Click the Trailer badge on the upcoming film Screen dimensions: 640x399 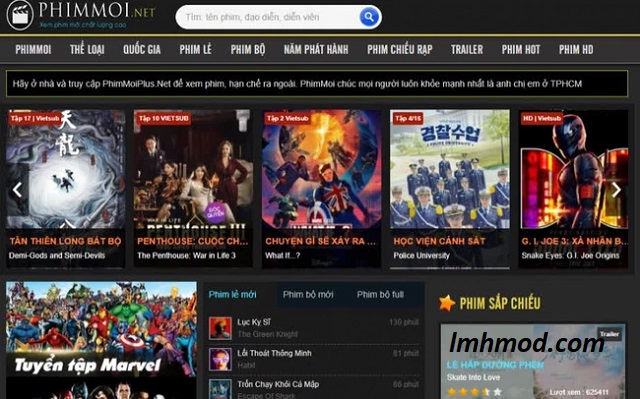coord(609,334)
